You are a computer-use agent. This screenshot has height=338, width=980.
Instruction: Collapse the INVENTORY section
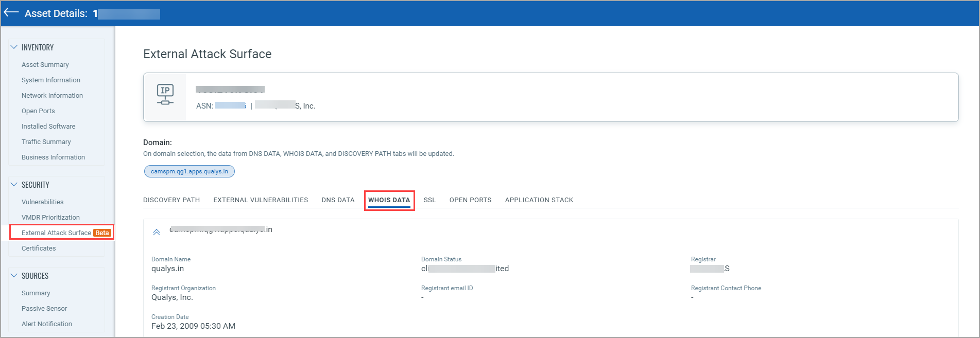14,47
